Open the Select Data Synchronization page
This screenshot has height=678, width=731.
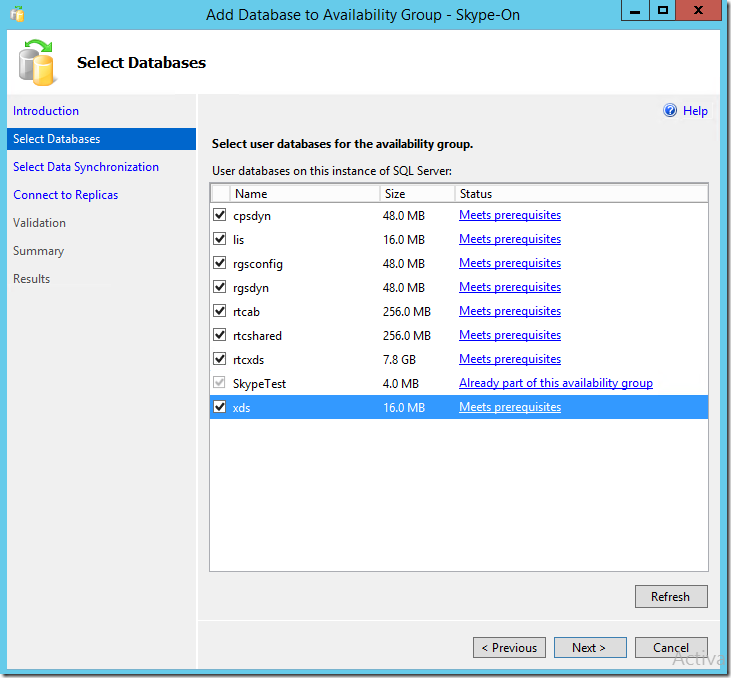[x=86, y=167]
